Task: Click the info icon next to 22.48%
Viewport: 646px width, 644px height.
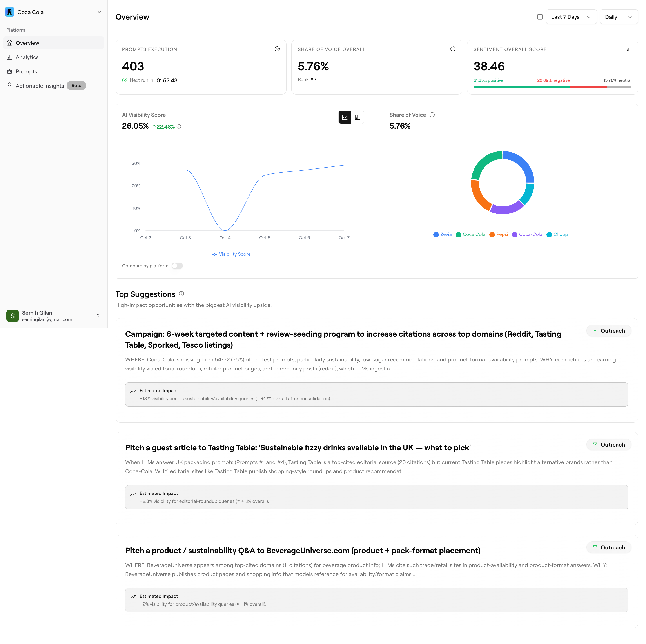Action: 179,126
